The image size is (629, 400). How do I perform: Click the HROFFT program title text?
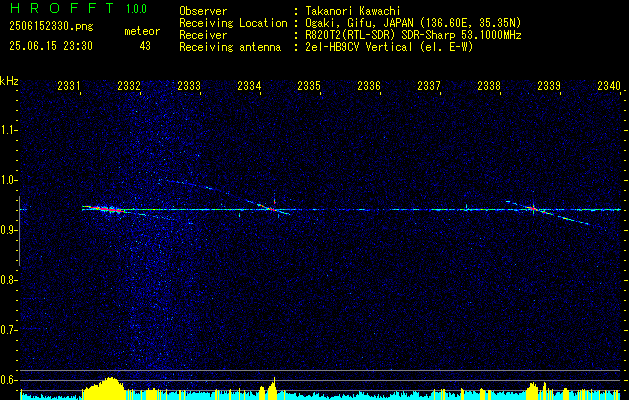62,8
